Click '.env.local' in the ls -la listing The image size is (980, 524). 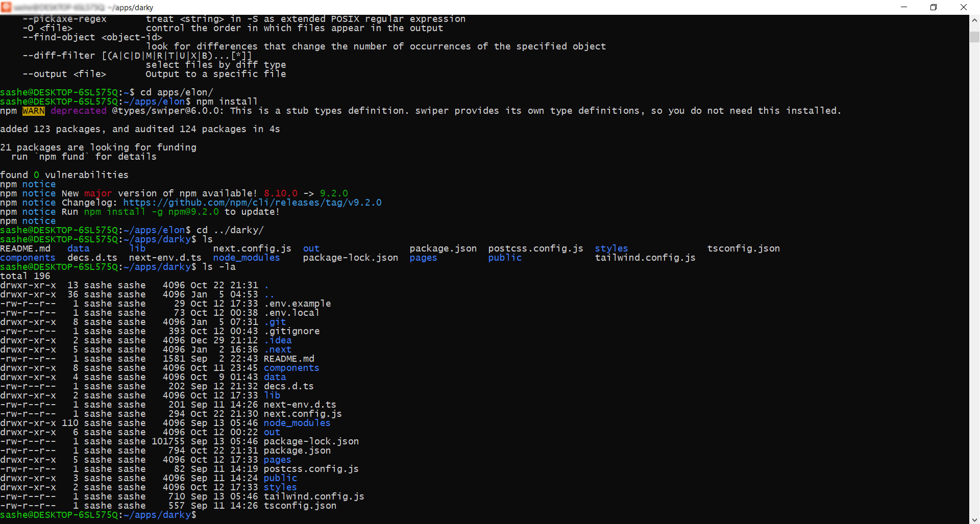click(x=291, y=313)
